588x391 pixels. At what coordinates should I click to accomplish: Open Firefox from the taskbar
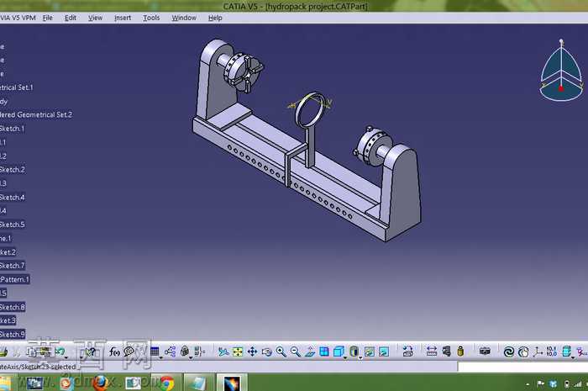100,383
